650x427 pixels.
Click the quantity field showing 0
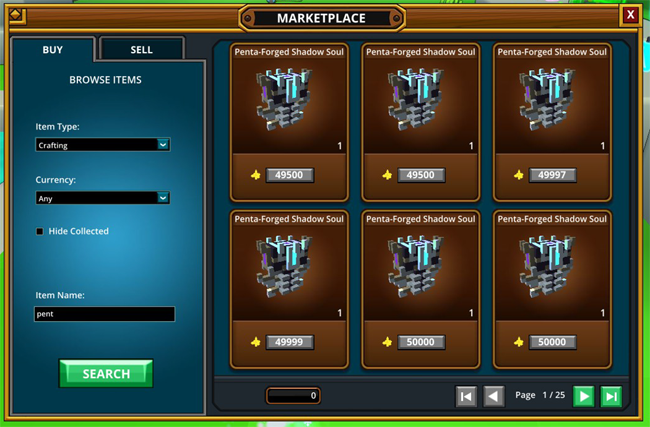(293, 395)
